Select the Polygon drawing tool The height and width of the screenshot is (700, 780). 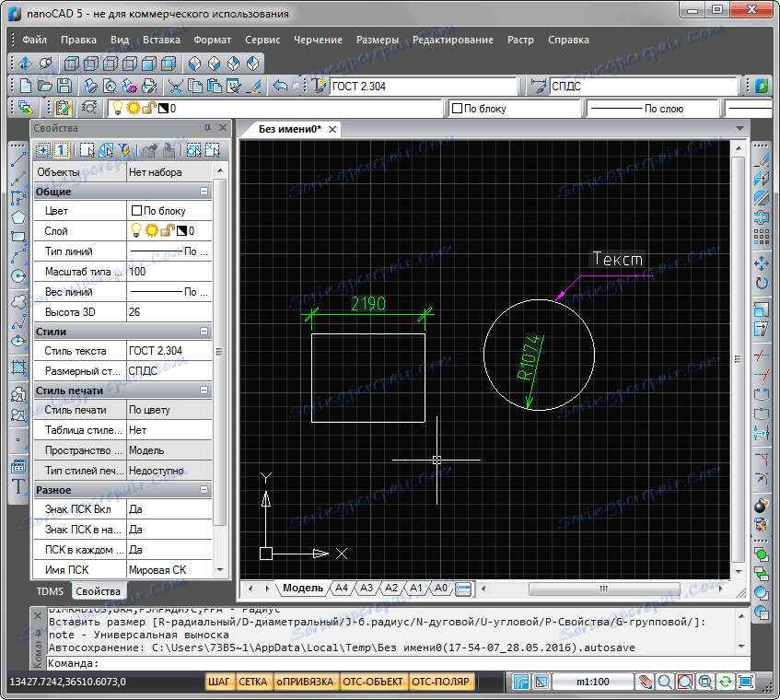(x=17, y=217)
